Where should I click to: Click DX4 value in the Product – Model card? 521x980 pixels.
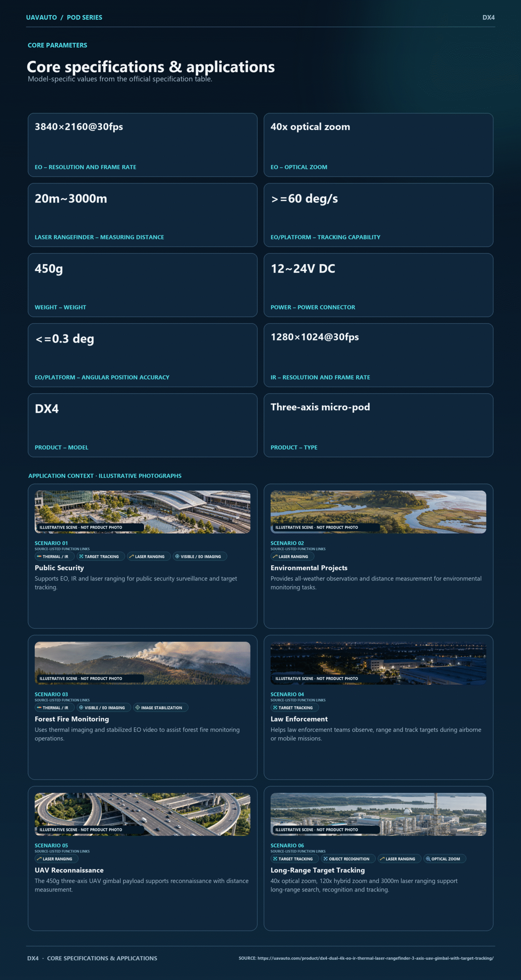click(x=47, y=409)
